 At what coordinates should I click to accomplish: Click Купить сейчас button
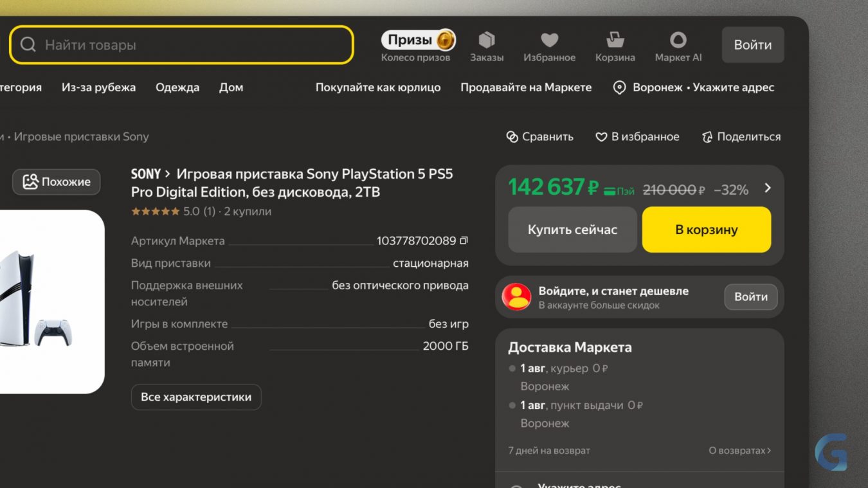(x=572, y=230)
